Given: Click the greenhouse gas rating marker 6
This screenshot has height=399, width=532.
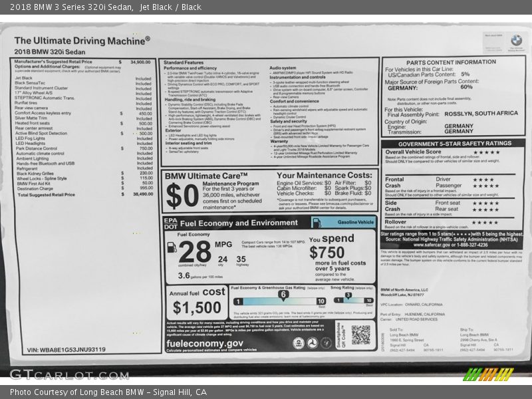Looking at the screenshot, I should coord(283,294).
